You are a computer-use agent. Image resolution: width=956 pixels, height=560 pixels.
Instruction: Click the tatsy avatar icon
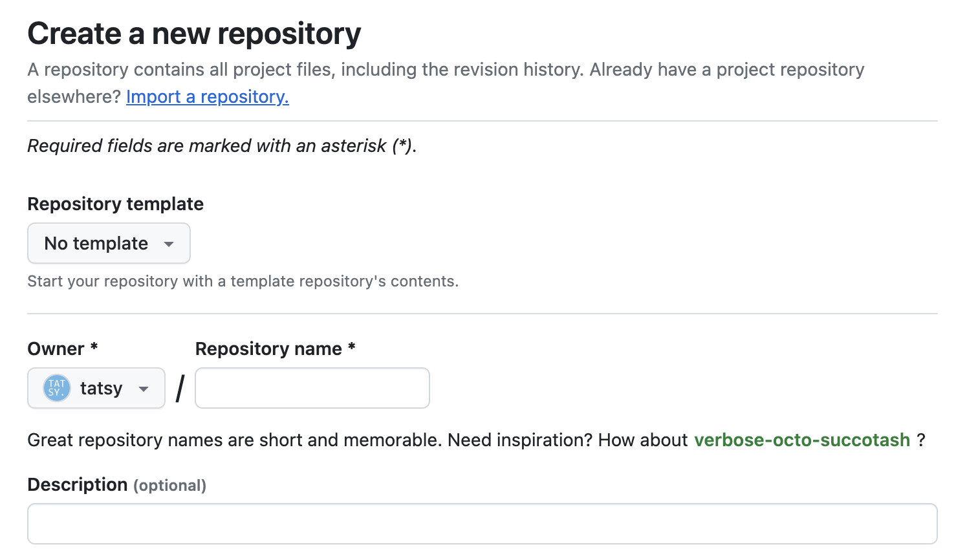(56, 388)
